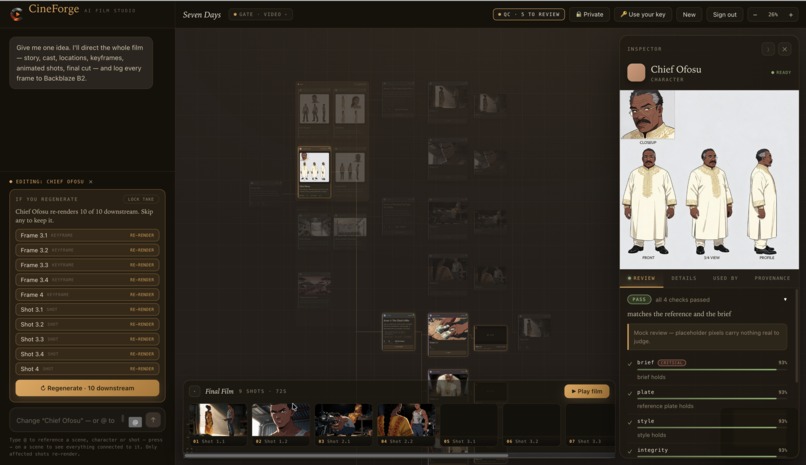Click the CRITICAL tag on brief
The image size is (806, 465).
coord(672,362)
